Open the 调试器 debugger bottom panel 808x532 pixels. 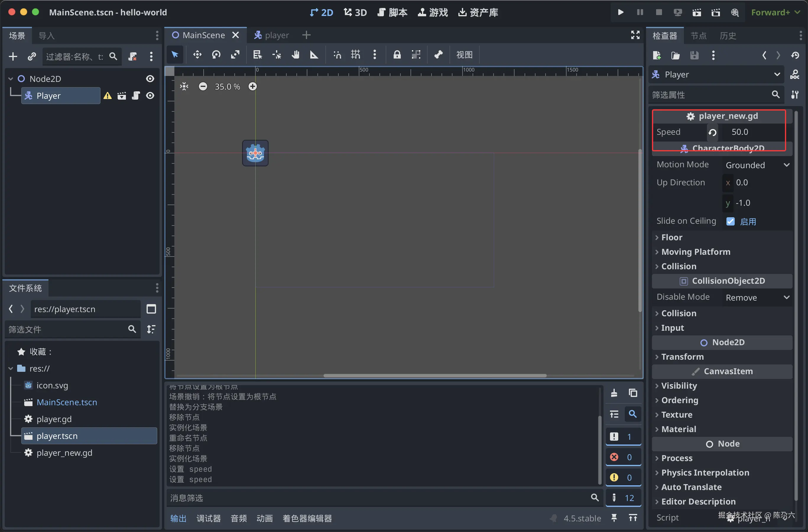208,518
